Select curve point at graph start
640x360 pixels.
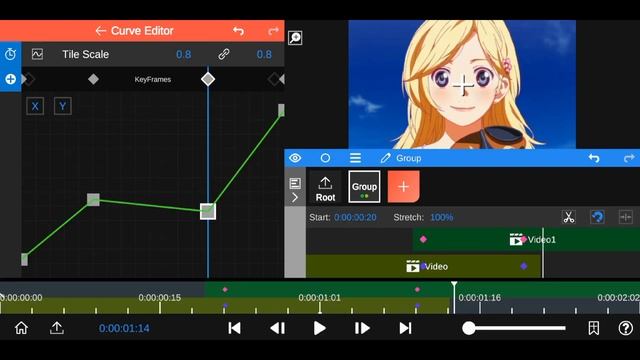point(24,259)
